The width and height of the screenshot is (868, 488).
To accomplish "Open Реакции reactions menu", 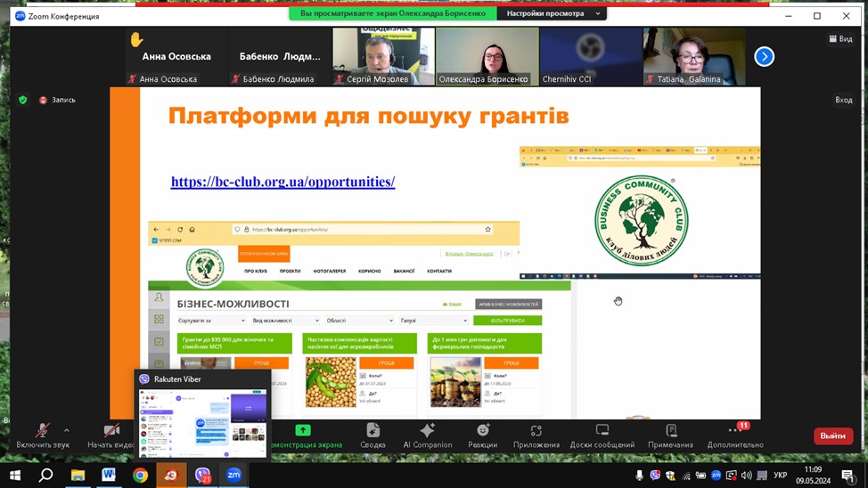I will (483, 436).
